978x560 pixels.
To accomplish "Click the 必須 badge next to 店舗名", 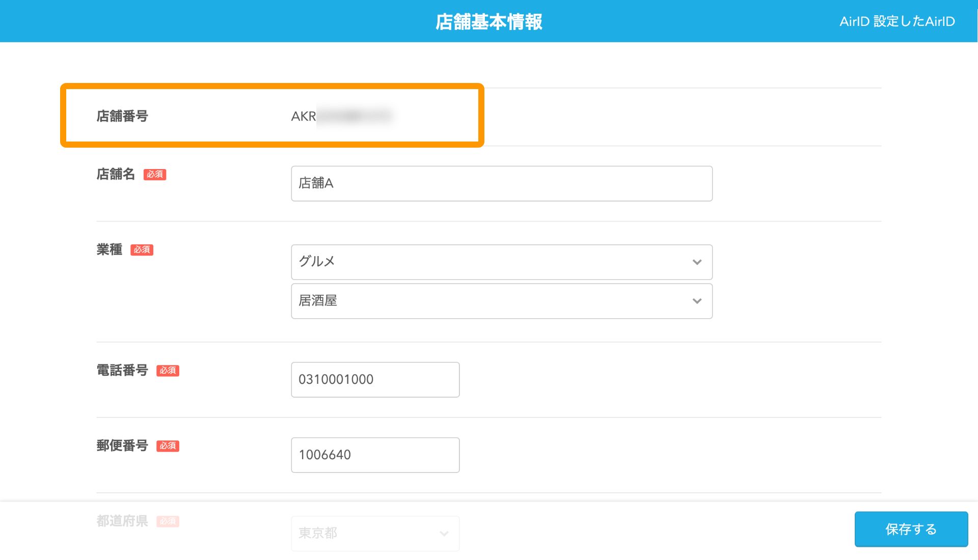I will tap(155, 175).
